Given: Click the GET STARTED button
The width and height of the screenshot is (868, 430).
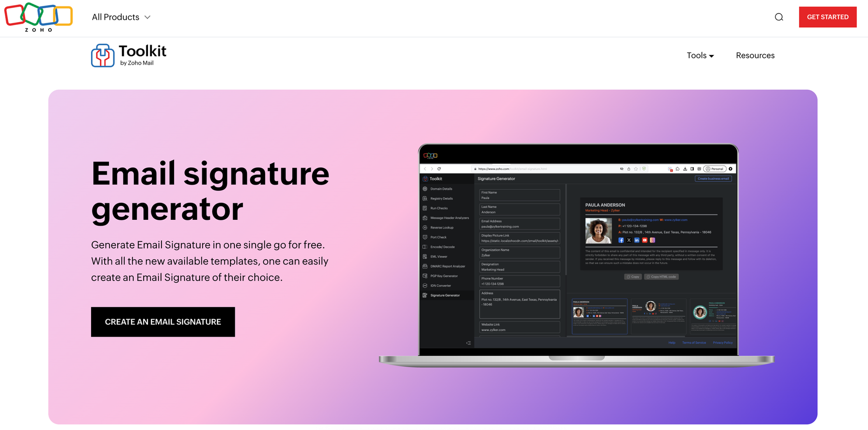Looking at the screenshot, I should click(x=827, y=17).
